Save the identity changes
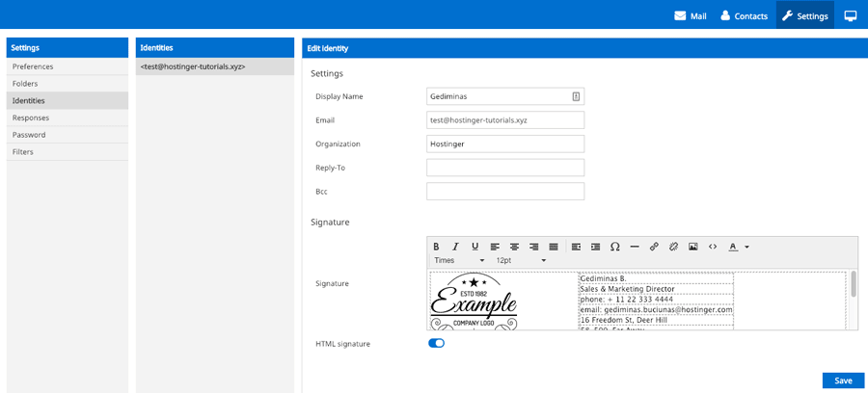The image size is (868, 393). coord(843,380)
